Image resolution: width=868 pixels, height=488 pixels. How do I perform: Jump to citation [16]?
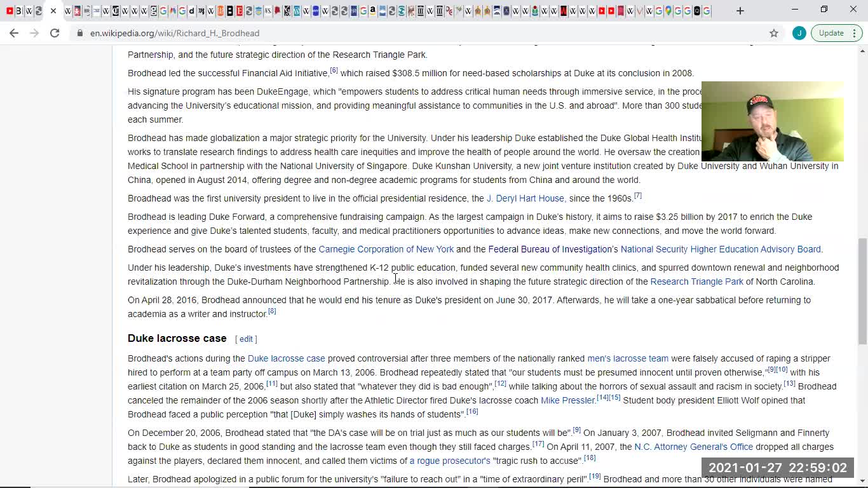point(472,412)
